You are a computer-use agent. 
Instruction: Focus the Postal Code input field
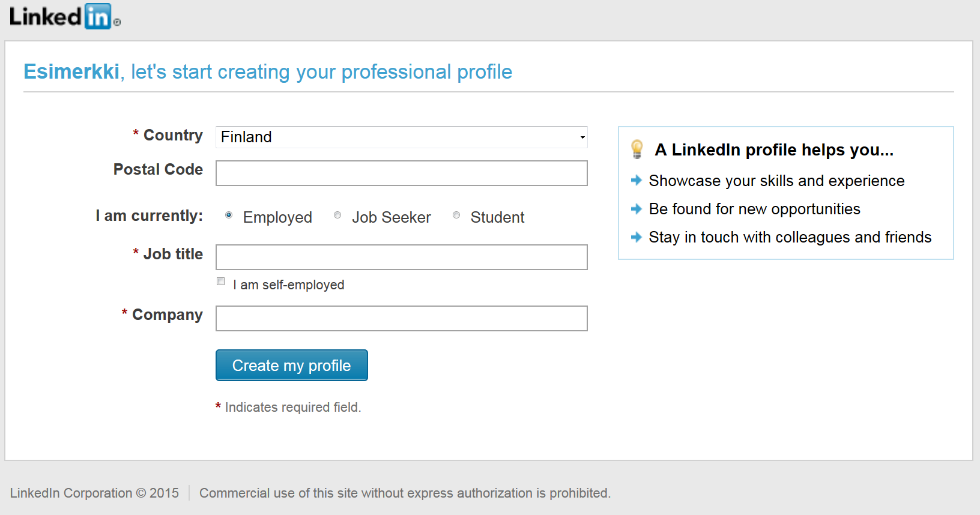(x=402, y=173)
